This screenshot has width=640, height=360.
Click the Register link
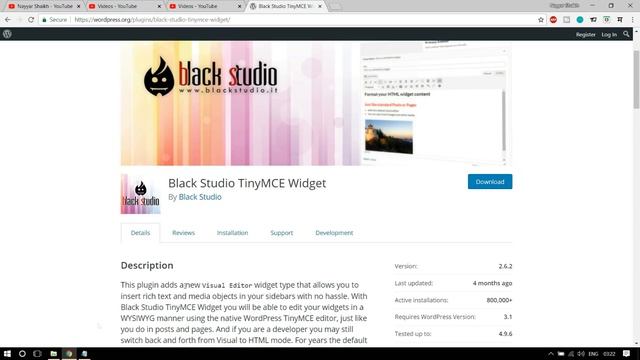(x=585, y=35)
